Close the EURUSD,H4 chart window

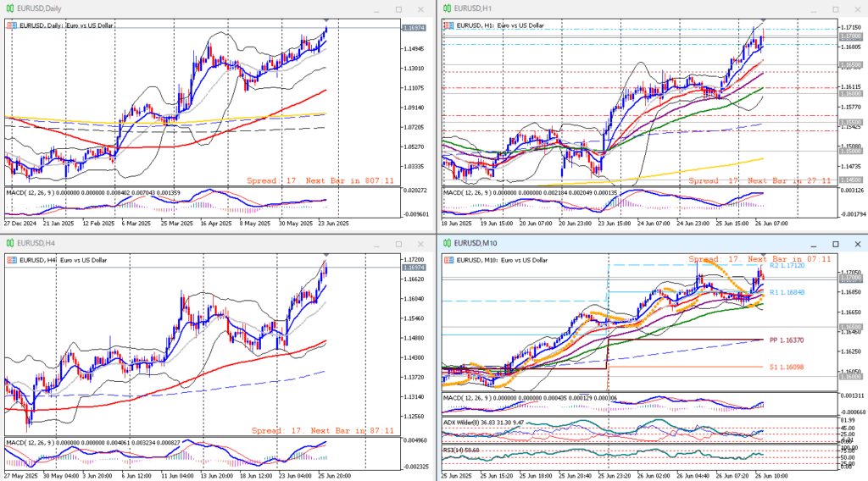point(420,244)
